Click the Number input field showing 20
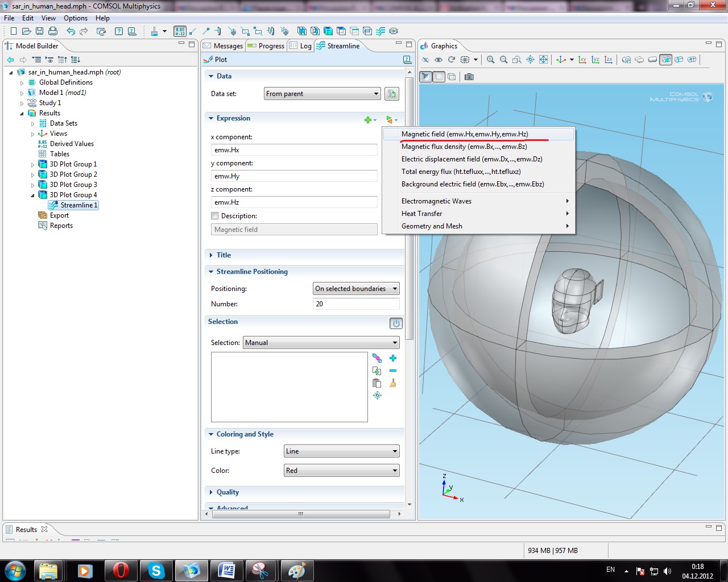 coord(356,304)
